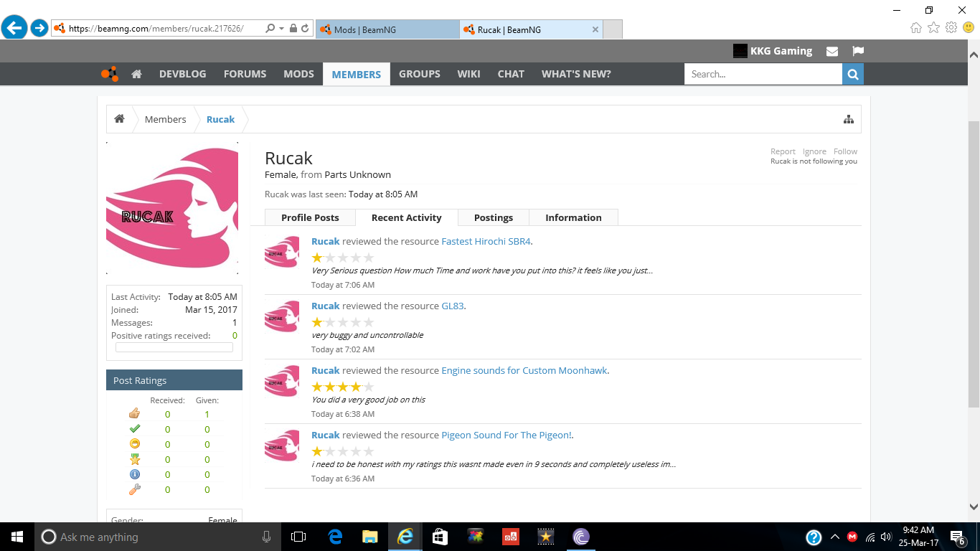The width and height of the screenshot is (980, 551).
Task: Select the Recent Activity tab
Action: [407, 217]
